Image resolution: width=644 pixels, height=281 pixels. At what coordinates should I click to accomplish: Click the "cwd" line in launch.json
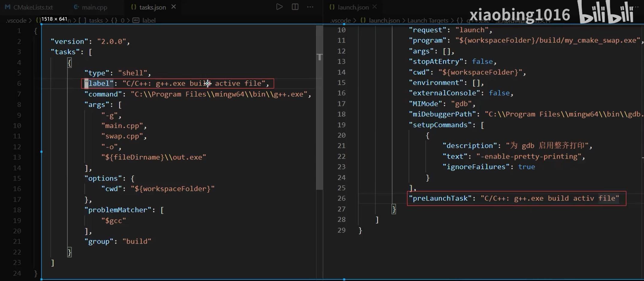[x=467, y=72]
